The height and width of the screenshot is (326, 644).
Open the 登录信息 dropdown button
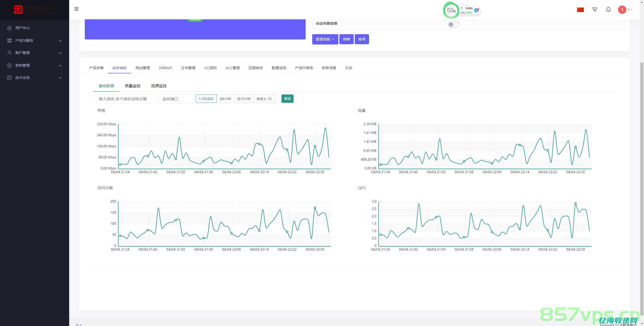coord(325,39)
